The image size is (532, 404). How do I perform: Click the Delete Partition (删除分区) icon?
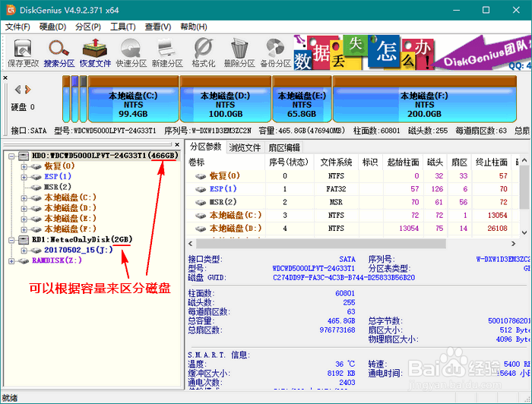[x=239, y=52]
